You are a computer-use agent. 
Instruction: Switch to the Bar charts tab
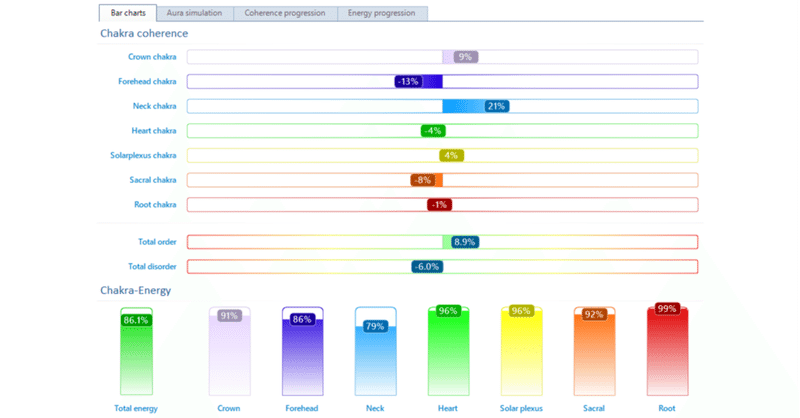tap(128, 13)
